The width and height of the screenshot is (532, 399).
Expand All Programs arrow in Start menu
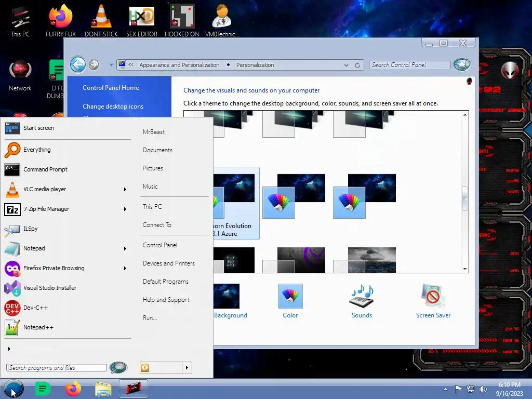(x=9, y=349)
